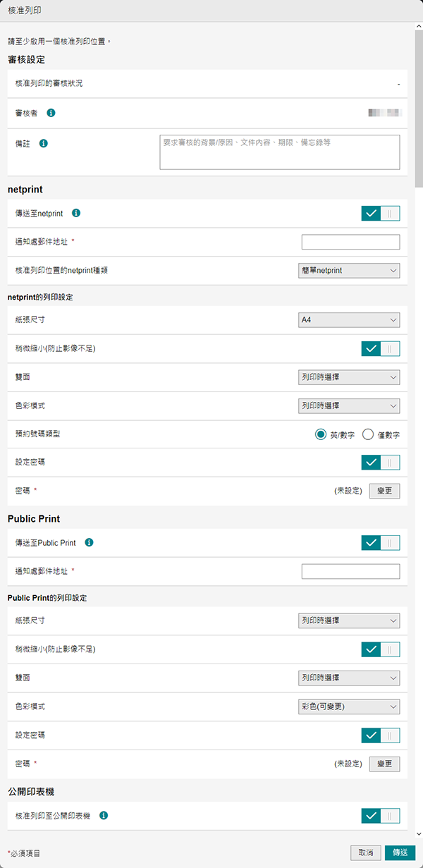Click info icon beside 核准列印至公開印表機
This screenshot has height=868, width=423.
coord(104,816)
